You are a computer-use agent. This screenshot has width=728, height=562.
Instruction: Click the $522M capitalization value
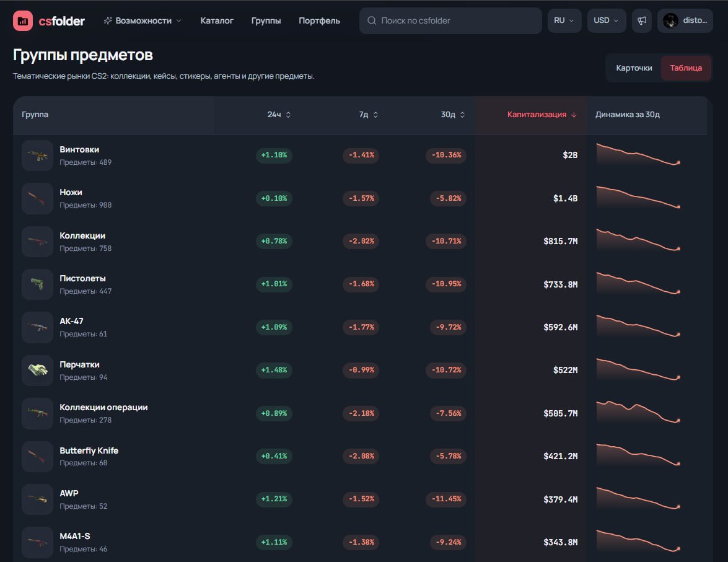565,370
